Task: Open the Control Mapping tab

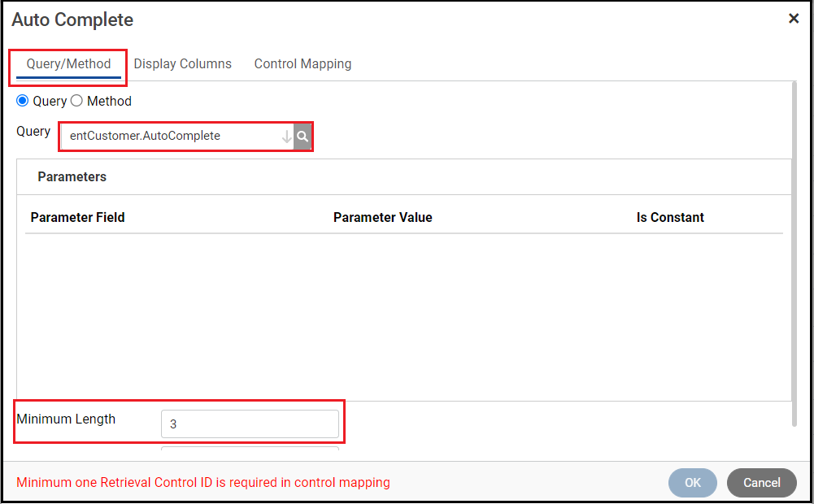Action: pyautogui.click(x=302, y=63)
